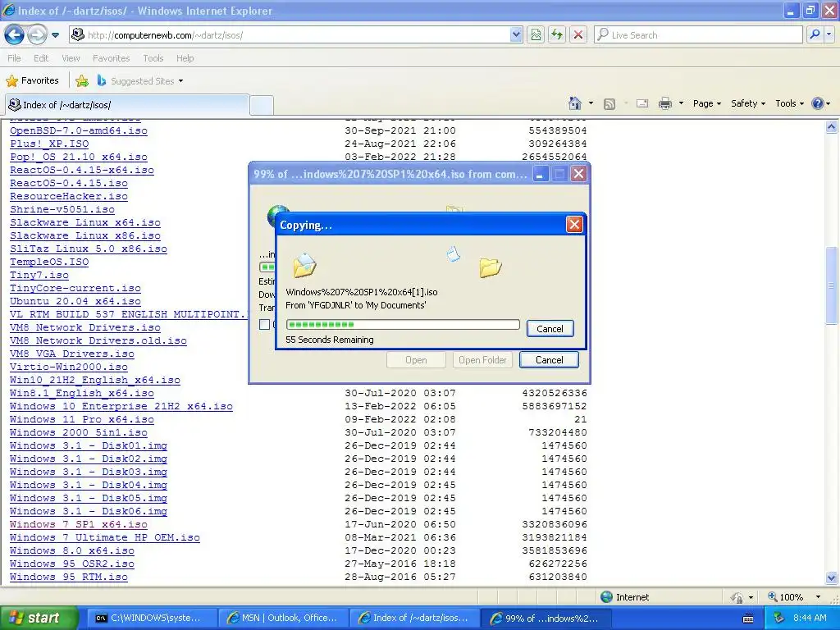Screen dimensions: 840x630
Task: Go back with the Back arrow button
Action: click(x=15, y=34)
